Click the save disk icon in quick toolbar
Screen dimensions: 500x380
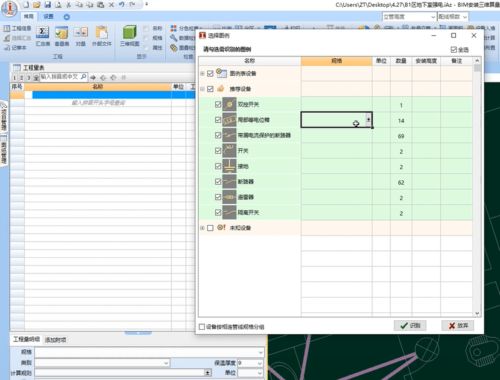pyautogui.click(x=48, y=5)
